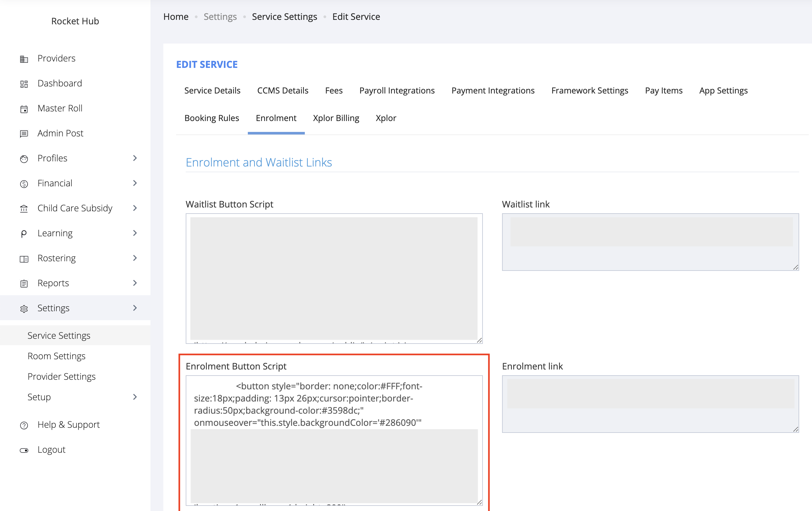
Task: Click the Settings gear icon
Action: (x=24, y=309)
